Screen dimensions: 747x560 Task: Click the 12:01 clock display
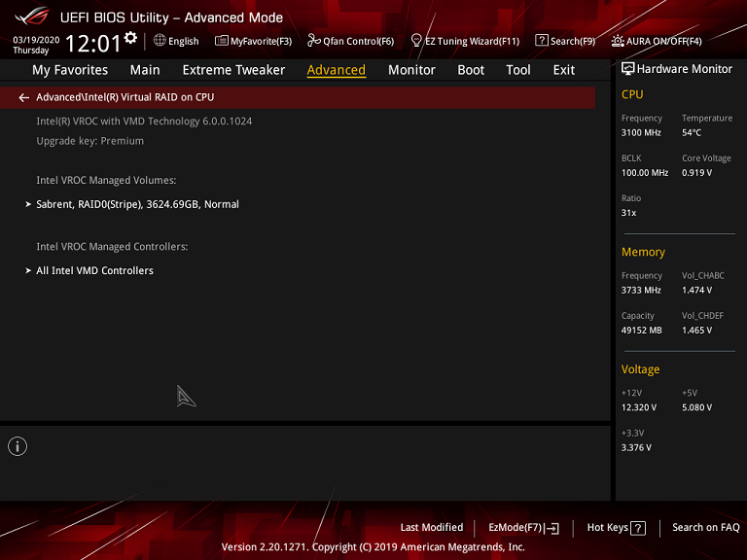[93, 44]
